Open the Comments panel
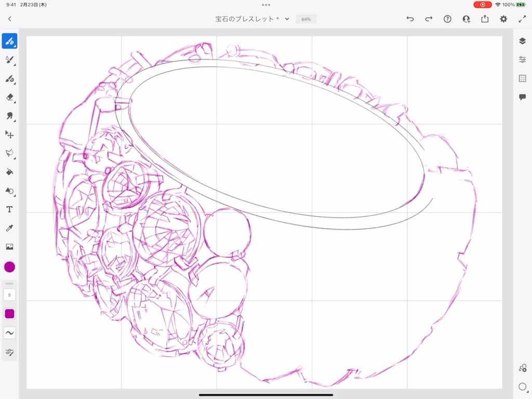The width and height of the screenshot is (532, 399). 523,97
